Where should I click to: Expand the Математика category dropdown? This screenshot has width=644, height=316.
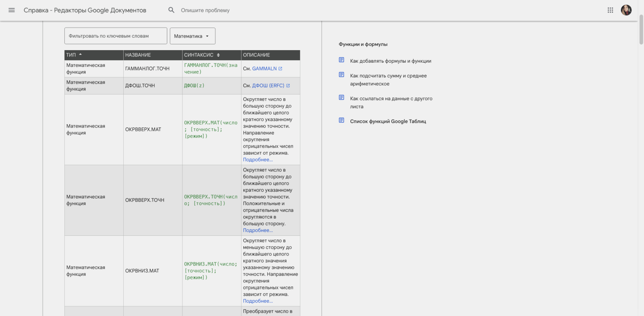192,36
